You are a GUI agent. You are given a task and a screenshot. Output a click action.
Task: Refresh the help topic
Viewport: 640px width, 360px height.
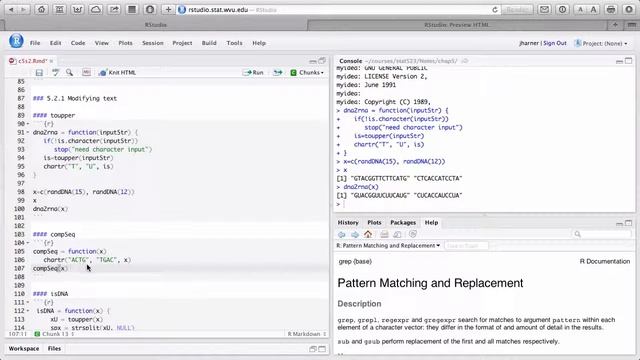(413, 234)
